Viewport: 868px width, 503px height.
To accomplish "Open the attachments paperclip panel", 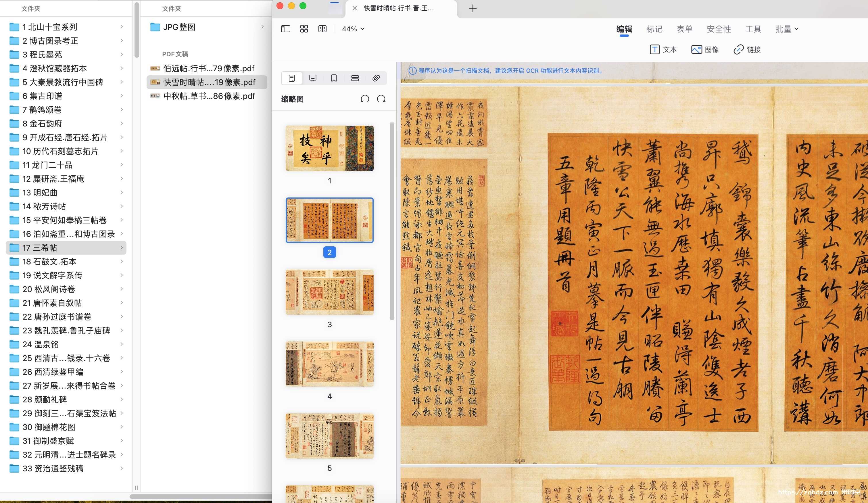I will pos(376,78).
